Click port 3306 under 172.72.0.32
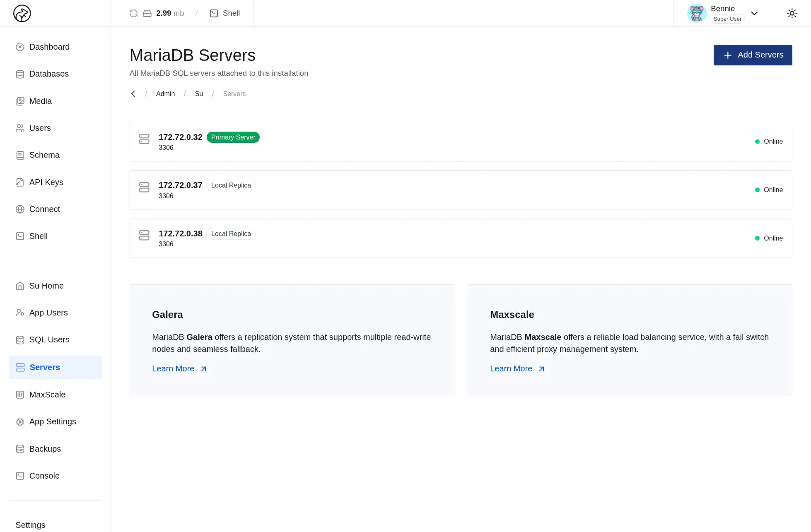This screenshot has width=811, height=532. [166, 148]
